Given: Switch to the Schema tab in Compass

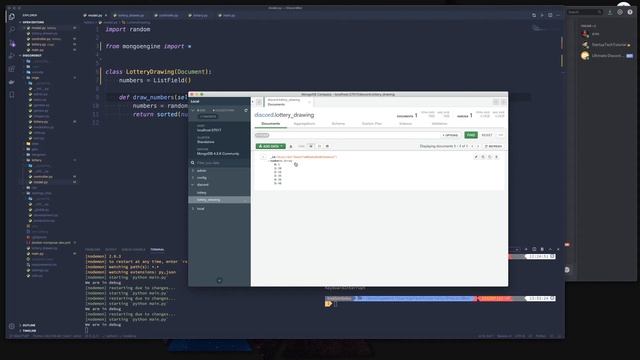Looking at the screenshot, I should (x=338, y=124).
